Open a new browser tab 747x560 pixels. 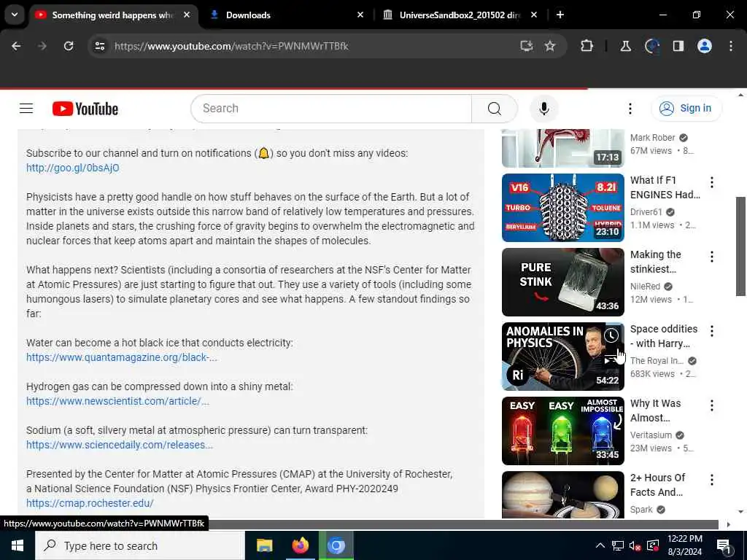pos(560,15)
